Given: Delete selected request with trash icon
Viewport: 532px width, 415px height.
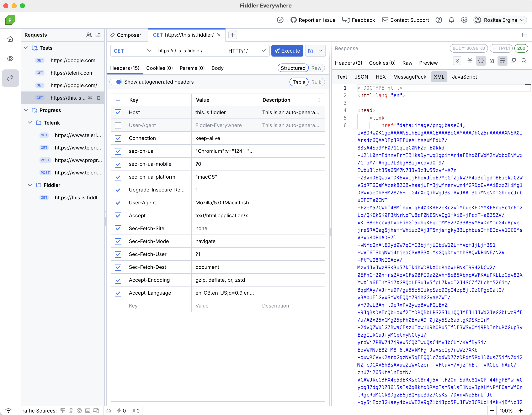Looking at the screenshot, I should click(99, 98).
